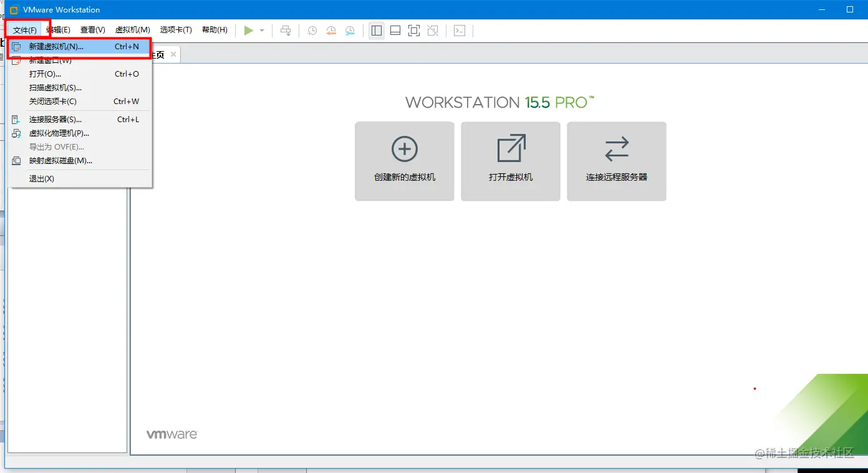This screenshot has height=473, width=868.
Task: Select 新建窗口(W) menu entry
Action: [x=80, y=60]
